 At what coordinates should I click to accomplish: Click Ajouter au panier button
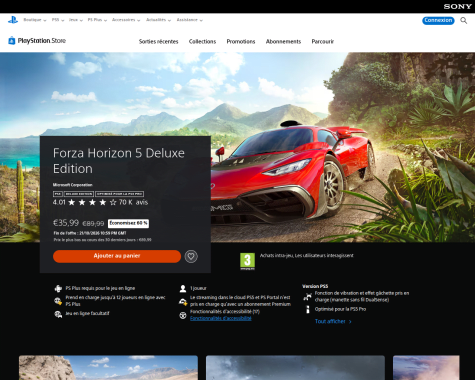117,256
